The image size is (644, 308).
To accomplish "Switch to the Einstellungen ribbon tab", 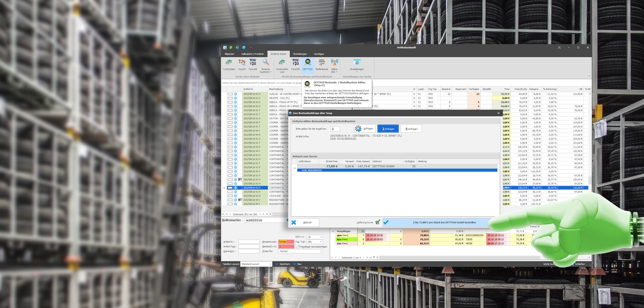I will tap(300, 54).
